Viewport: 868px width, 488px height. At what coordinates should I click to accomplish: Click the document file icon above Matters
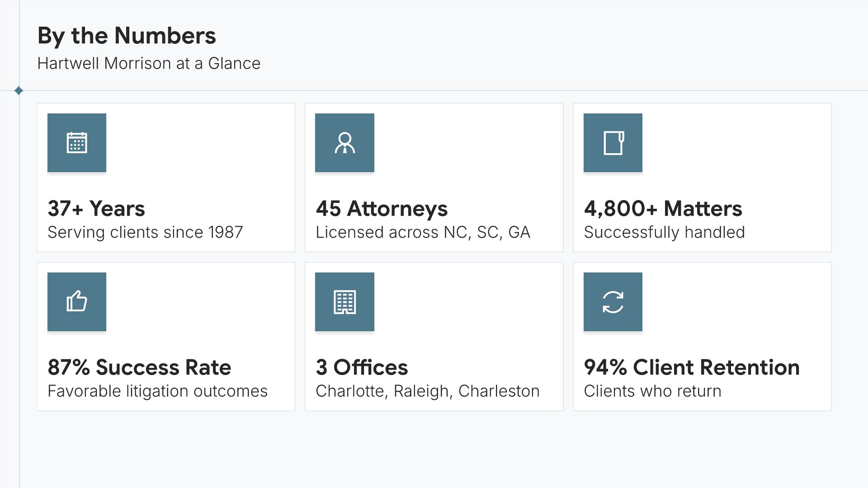[613, 143]
